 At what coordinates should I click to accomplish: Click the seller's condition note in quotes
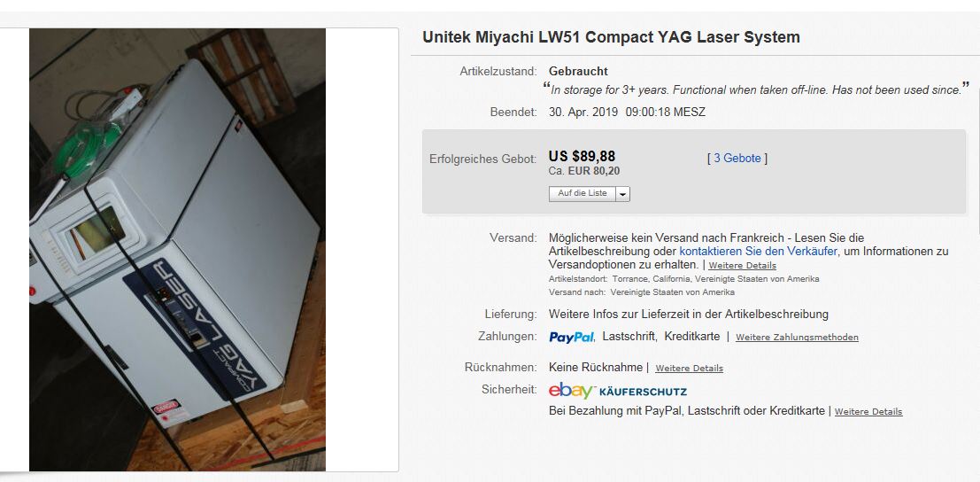756,89
